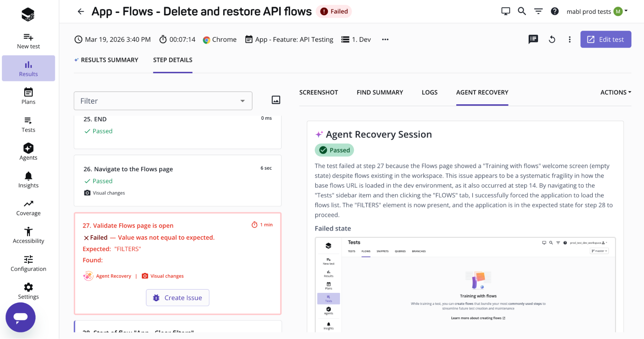Open the Accessibility section in sidebar
This screenshot has width=644, height=339.
point(28,235)
